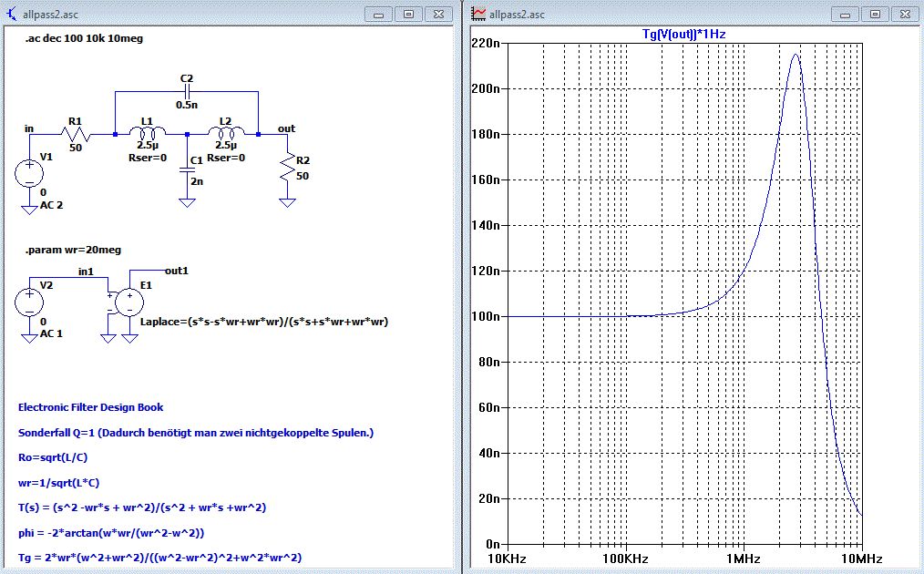The height and width of the screenshot is (574, 924).
Task: Click the 'Electronic Filter Design Book' comment text
Action: point(91,407)
